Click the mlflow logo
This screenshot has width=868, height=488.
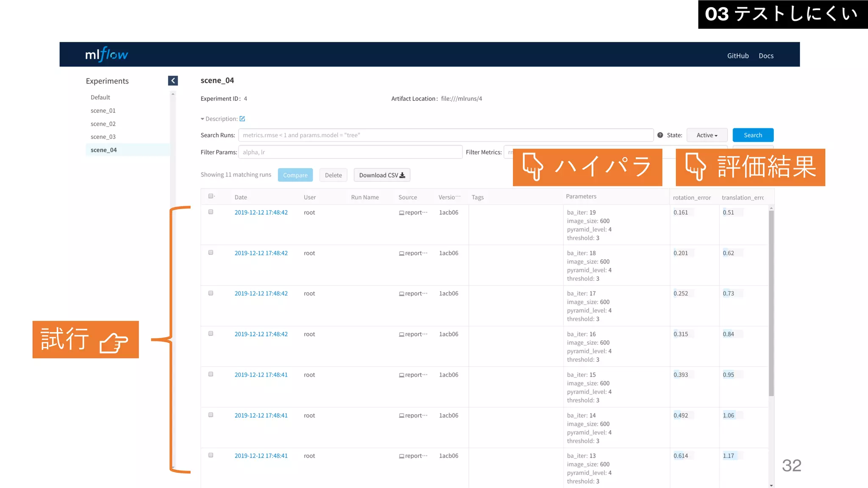point(106,55)
